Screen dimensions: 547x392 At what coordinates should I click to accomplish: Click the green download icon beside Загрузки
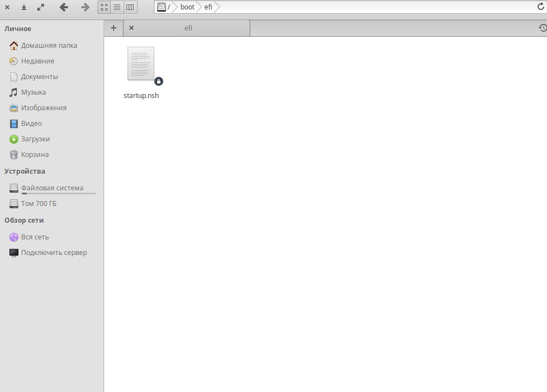tap(13, 139)
